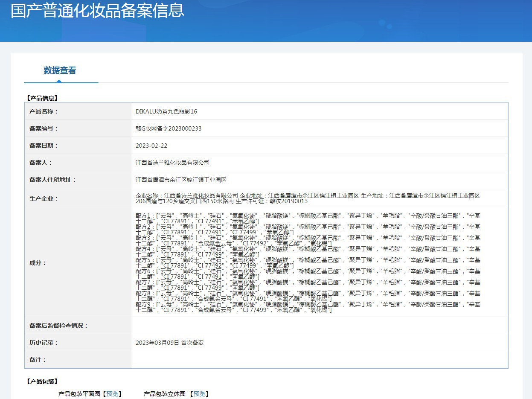Click the 备注 row label

38,360
